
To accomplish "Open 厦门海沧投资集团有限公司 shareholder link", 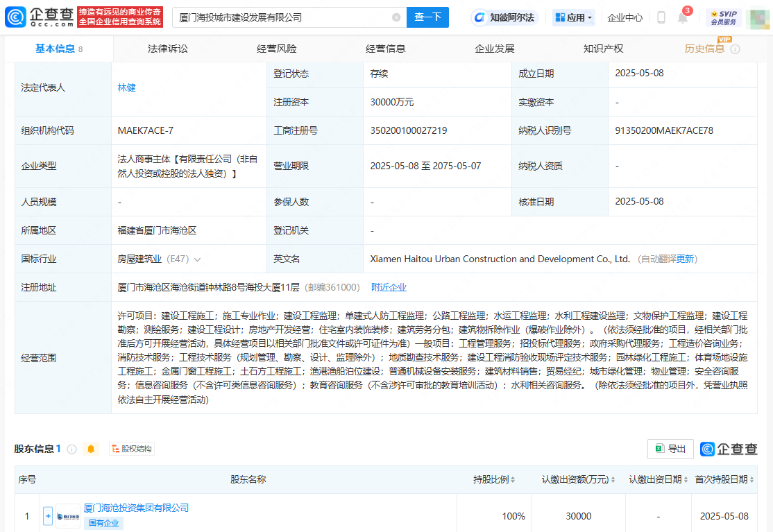I will pyautogui.click(x=136, y=508).
